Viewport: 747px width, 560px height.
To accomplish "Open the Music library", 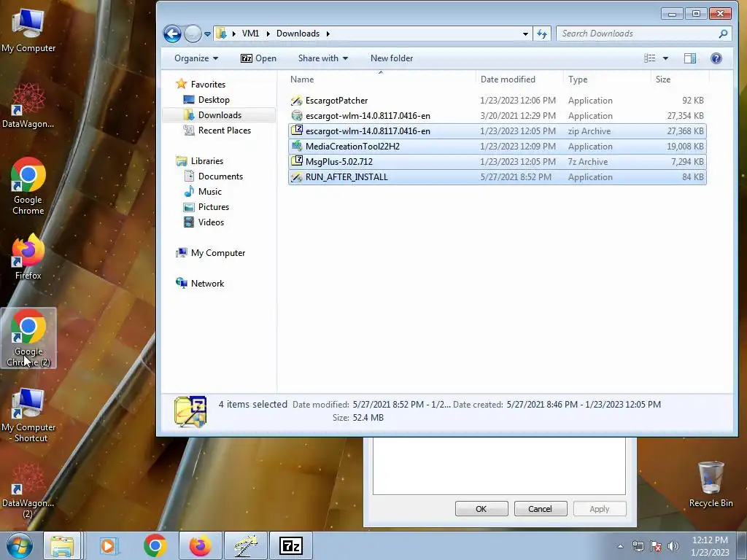I will coord(203,192).
